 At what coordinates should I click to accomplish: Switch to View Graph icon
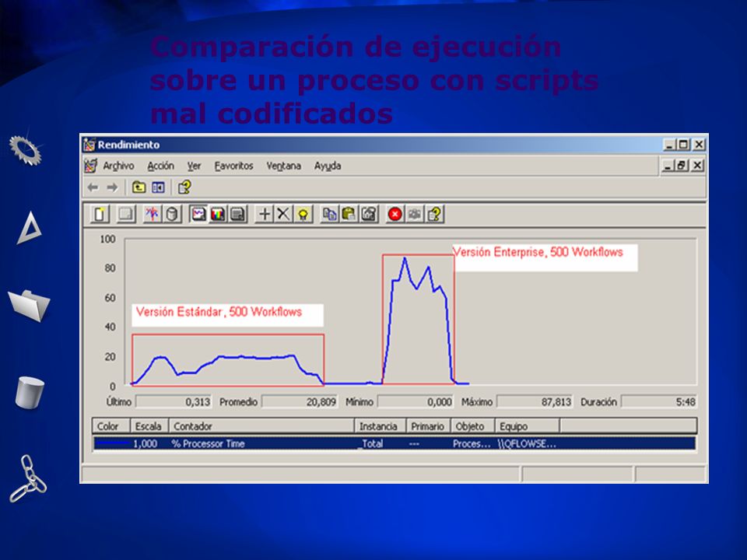coord(198,215)
